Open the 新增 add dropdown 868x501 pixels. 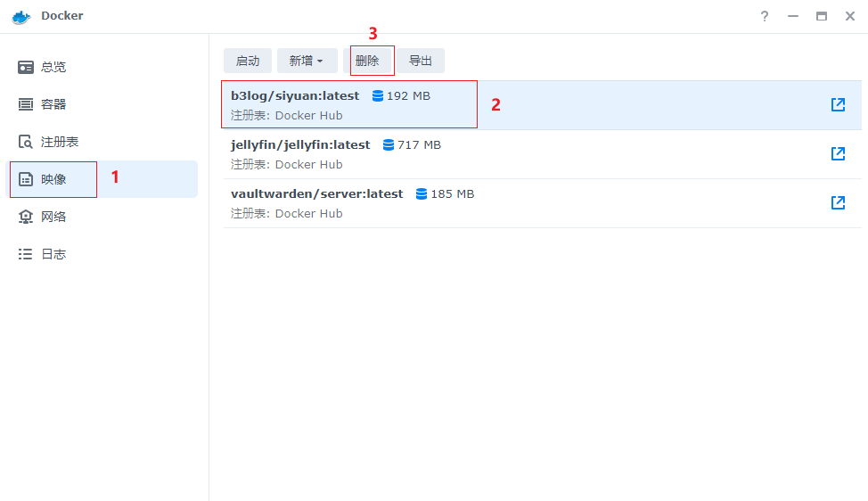pyautogui.click(x=307, y=61)
